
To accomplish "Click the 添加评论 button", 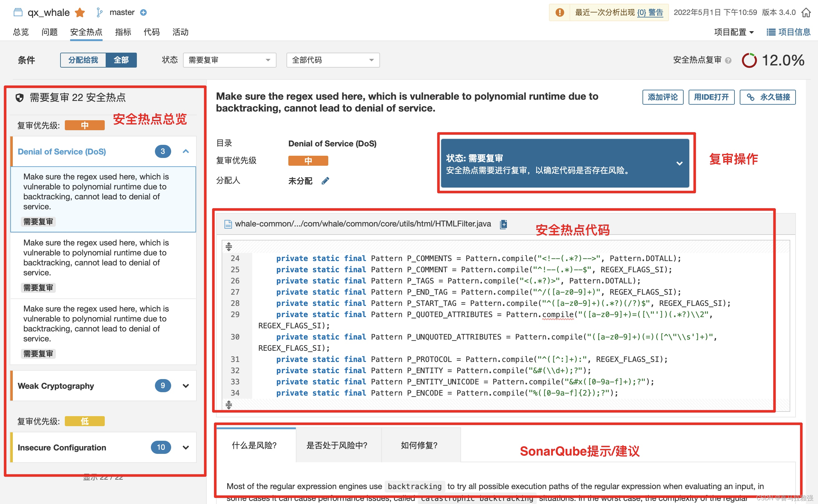I will coord(662,97).
